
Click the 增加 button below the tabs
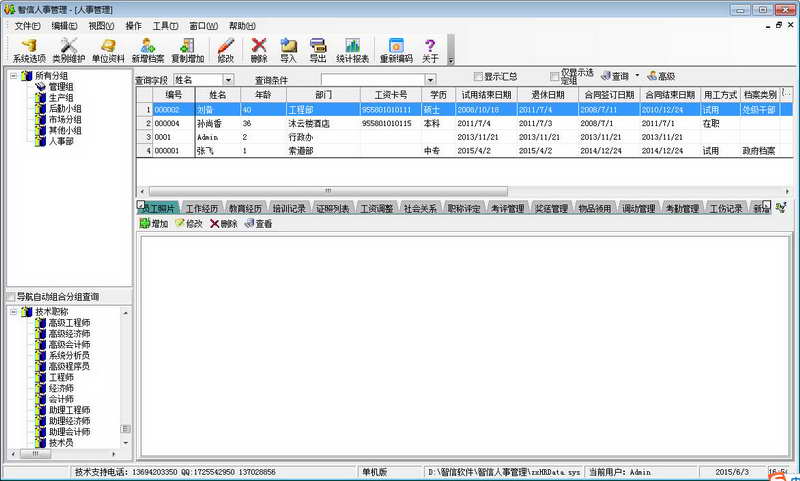153,224
